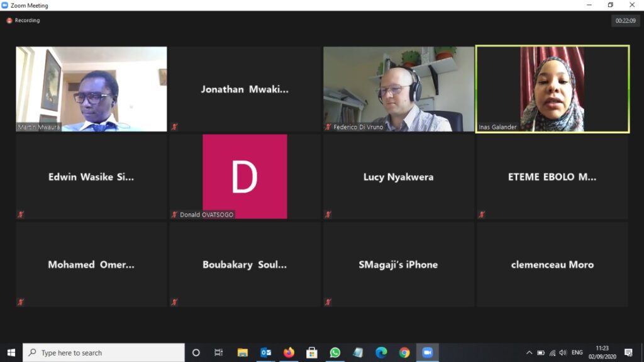Open the network Wi-Fi tray icon
644x362 pixels.
pos(552,353)
